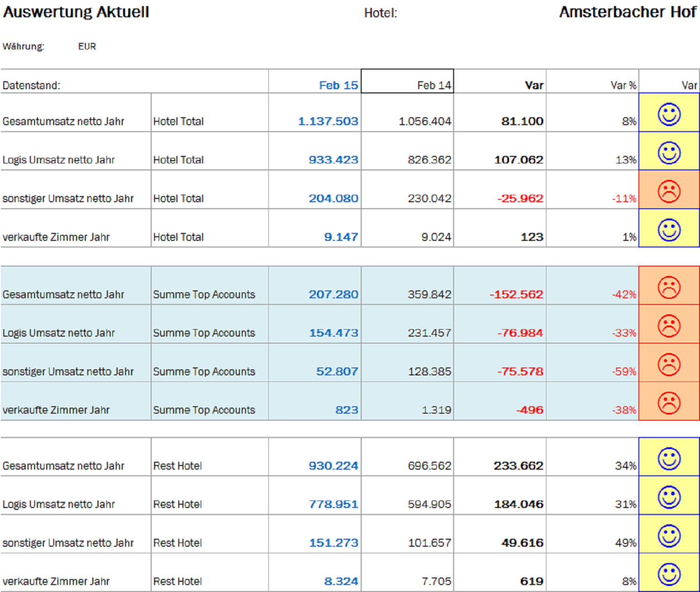
Task: Select variance cell 107.062
Action: click(500, 151)
